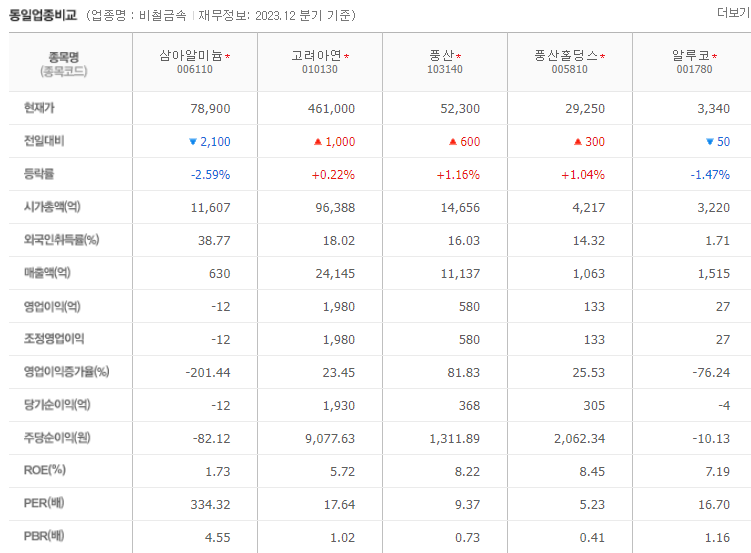Click the +0.22% change rate

[x=333, y=175]
